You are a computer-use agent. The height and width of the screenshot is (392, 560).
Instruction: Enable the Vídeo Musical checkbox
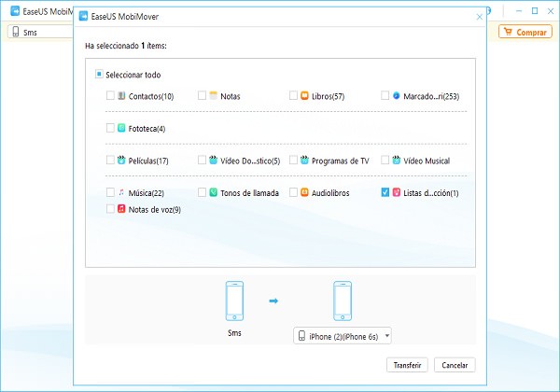(385, 160)
